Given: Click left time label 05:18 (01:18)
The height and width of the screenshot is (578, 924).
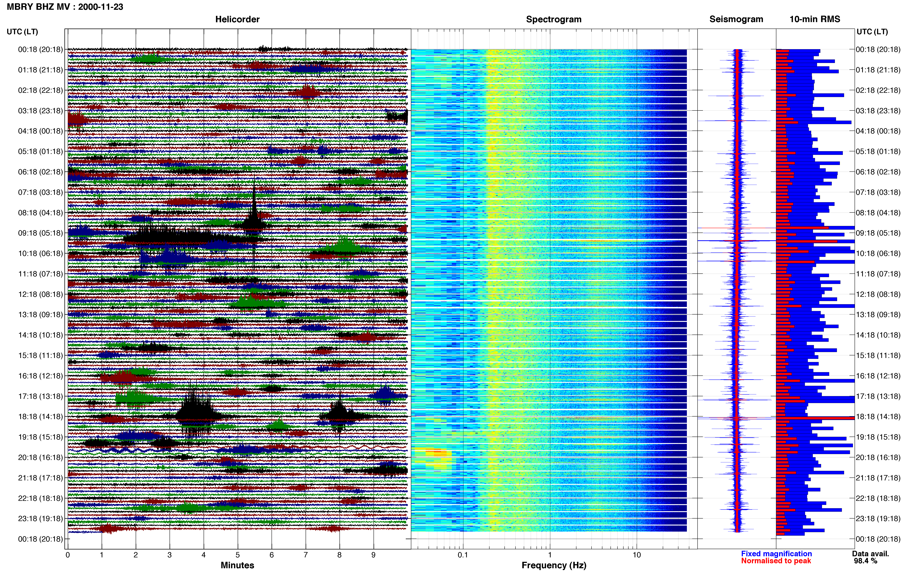Looking at the screenshot, I should [x=41, y=151].
